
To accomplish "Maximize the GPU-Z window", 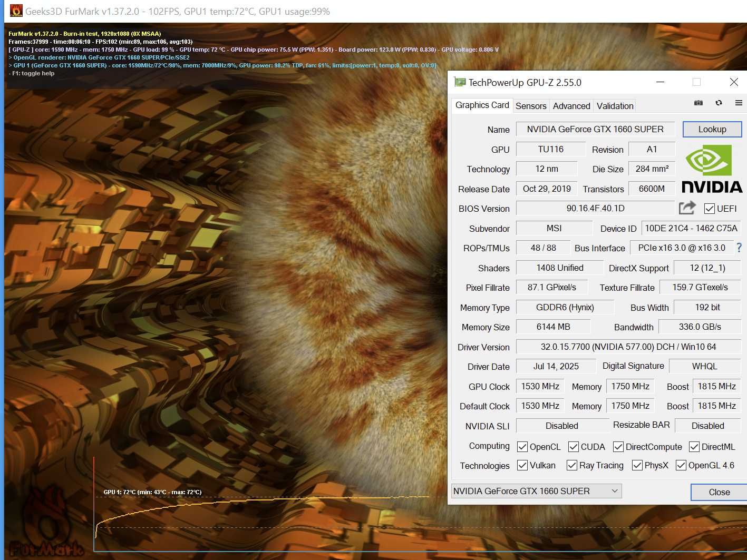I will coord(696,82).
